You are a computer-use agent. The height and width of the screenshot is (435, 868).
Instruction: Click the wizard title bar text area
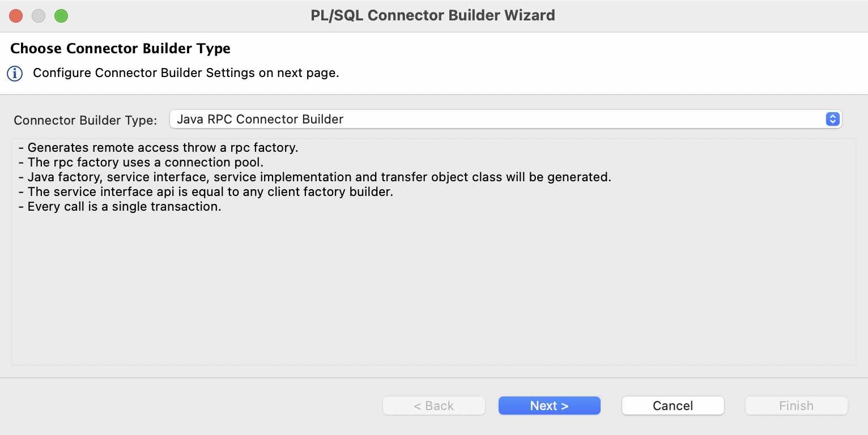433,15
